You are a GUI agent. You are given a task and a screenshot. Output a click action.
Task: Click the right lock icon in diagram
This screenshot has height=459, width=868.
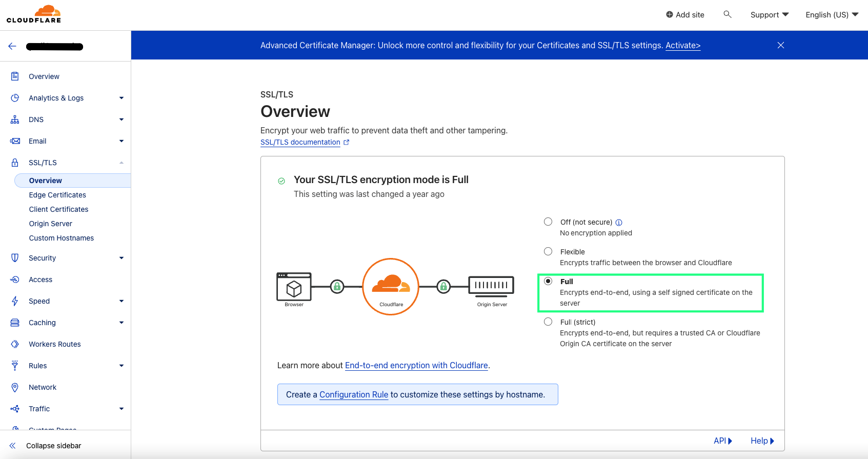[443, 287]
